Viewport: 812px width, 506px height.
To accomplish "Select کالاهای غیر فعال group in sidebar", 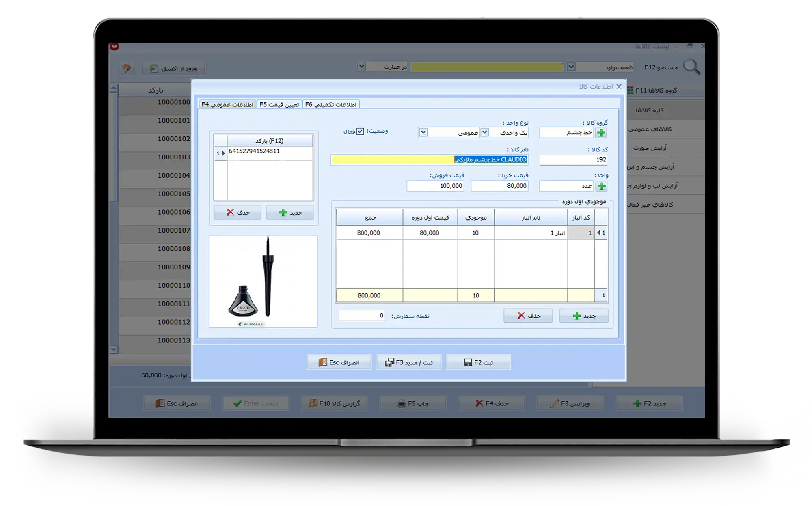I will (x=666, y=205).
